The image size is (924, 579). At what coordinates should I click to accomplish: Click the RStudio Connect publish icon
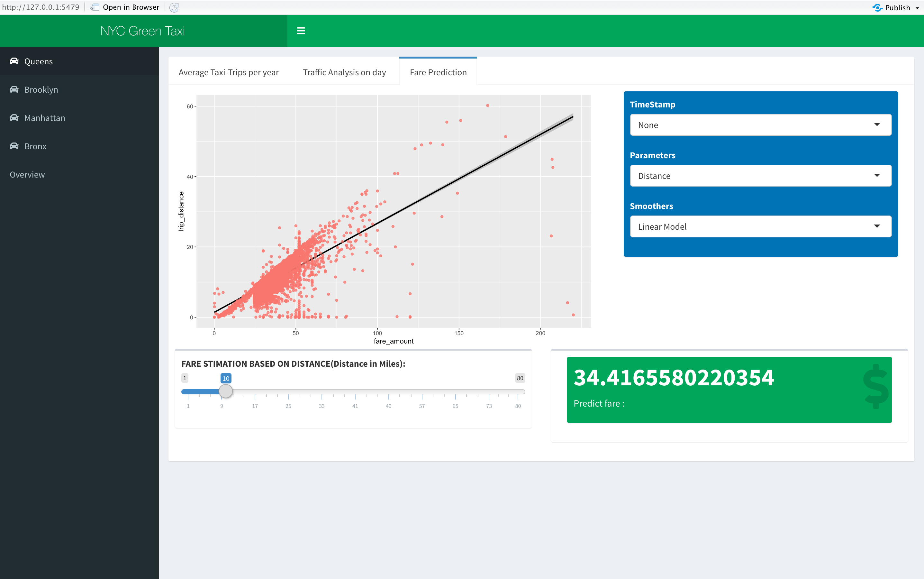tap(877, 7)
